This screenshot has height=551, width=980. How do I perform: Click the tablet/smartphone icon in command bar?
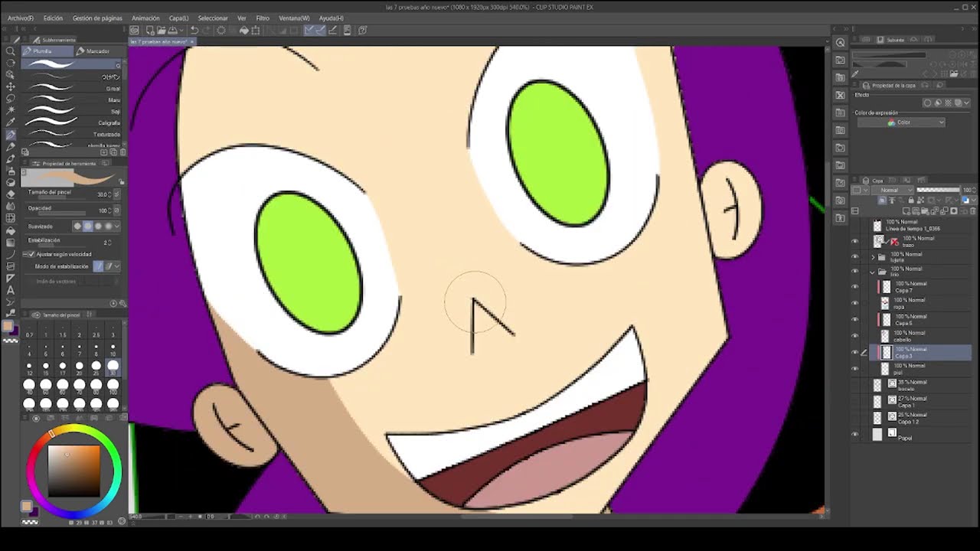coord(347,31)
